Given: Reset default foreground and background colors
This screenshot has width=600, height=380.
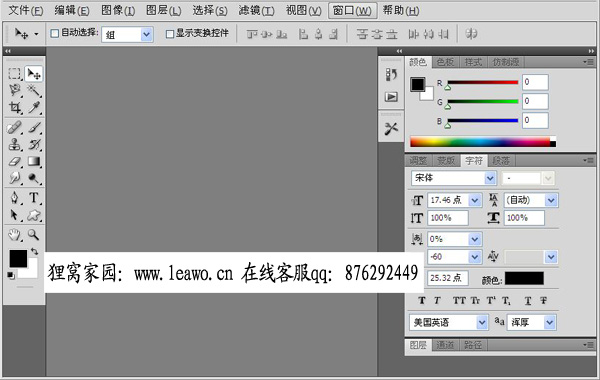Looking at the screenshot, I should click(x=11, y=275).
